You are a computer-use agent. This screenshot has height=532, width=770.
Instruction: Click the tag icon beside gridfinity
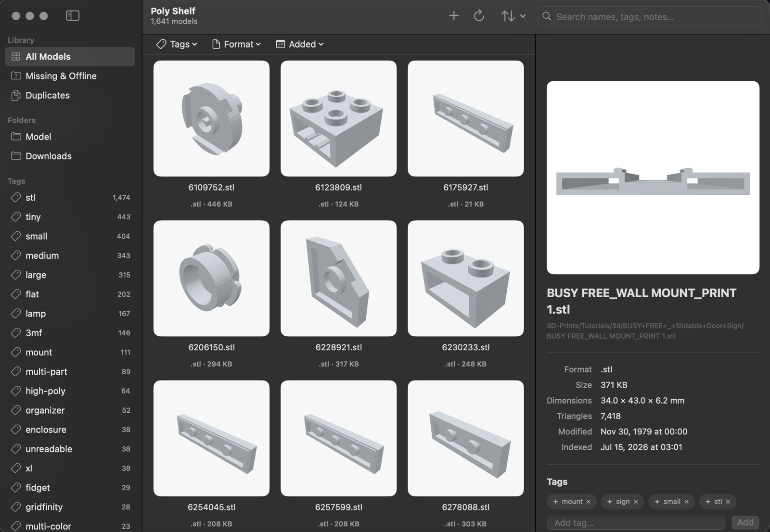point(16,507)
